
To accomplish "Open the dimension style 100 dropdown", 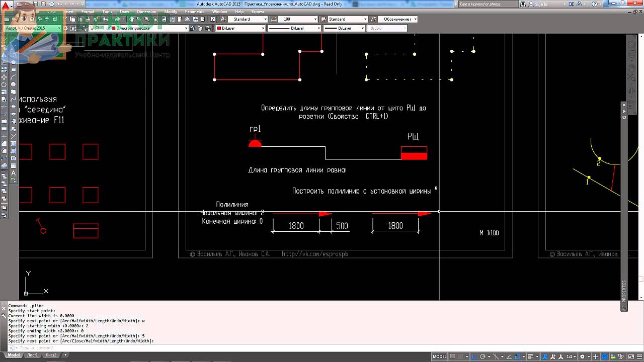I will [298, 19].
